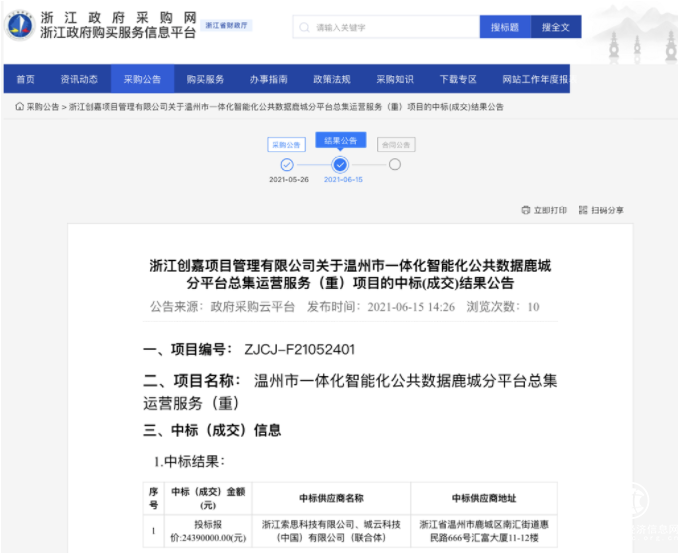Click the bid price 24390000.00 cell
This screenshot has width=683, height=553.
[208, 531]
